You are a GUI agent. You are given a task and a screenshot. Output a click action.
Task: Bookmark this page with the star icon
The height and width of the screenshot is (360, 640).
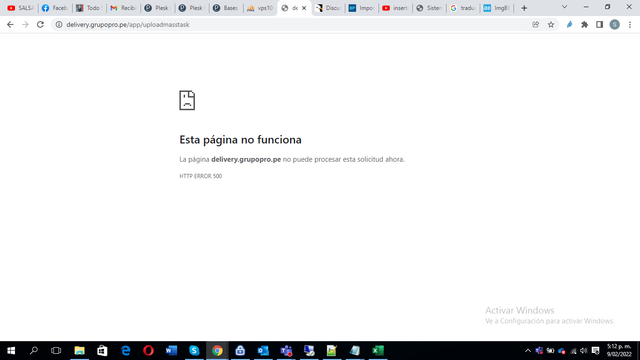[551, 24]
